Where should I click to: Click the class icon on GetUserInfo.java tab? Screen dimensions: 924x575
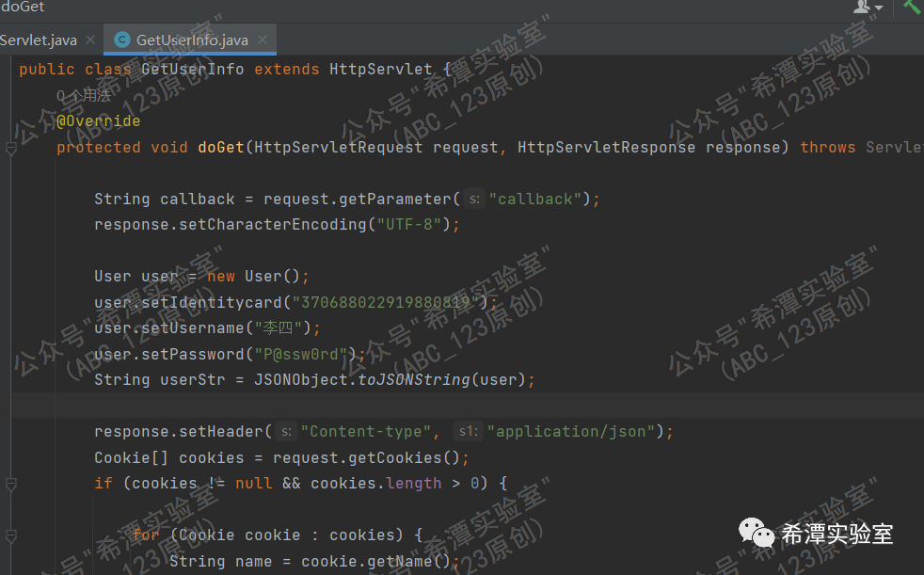(x=122, y=40)
